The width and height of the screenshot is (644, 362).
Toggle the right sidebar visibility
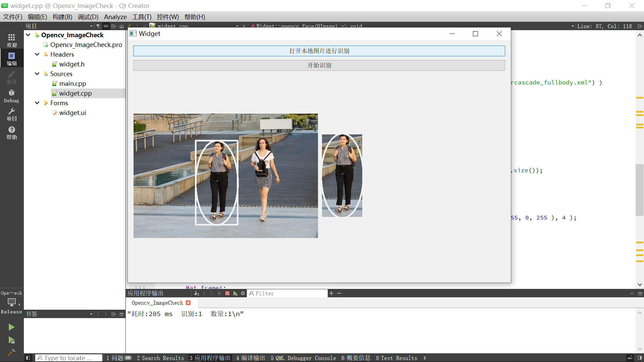[x=640, y=358]
